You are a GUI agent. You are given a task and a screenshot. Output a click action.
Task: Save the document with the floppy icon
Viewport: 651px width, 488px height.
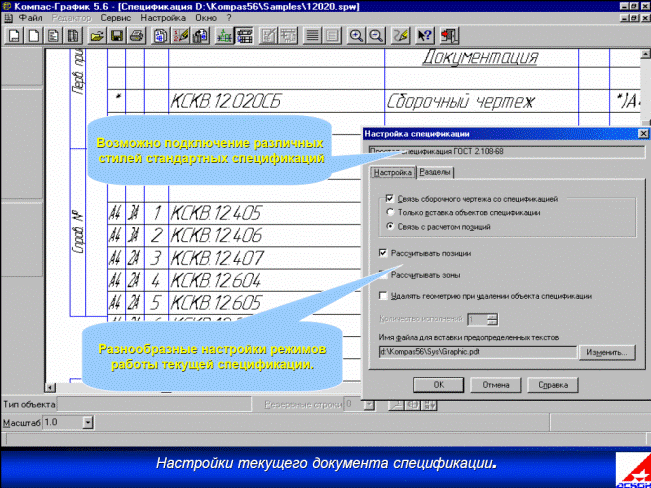coord(117,36)
